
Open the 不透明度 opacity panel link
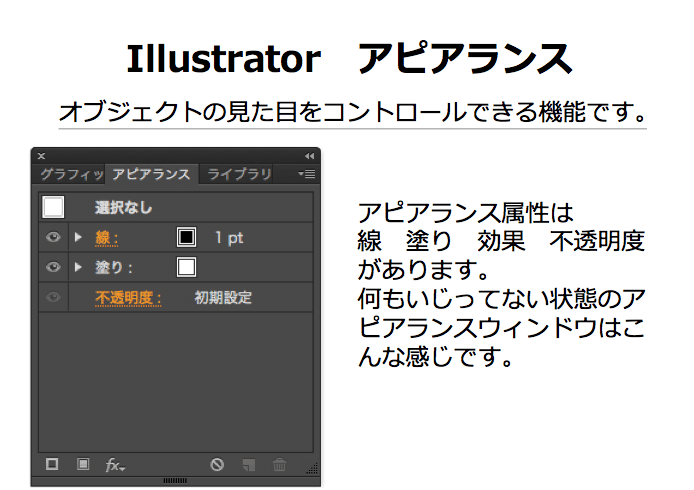(128, 298)
